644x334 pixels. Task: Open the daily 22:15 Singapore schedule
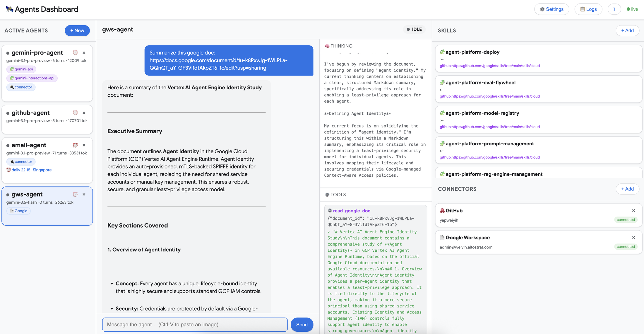click(29, 170)
